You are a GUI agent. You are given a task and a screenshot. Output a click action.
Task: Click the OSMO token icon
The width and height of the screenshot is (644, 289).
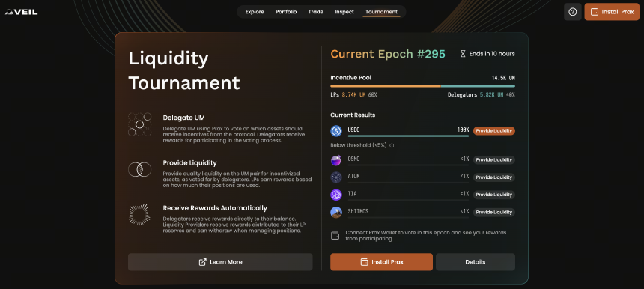coord(336,159)
